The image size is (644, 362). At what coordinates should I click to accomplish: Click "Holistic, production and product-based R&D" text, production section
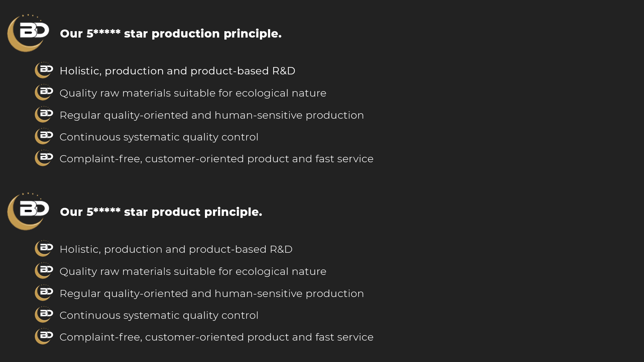(177, 71)
